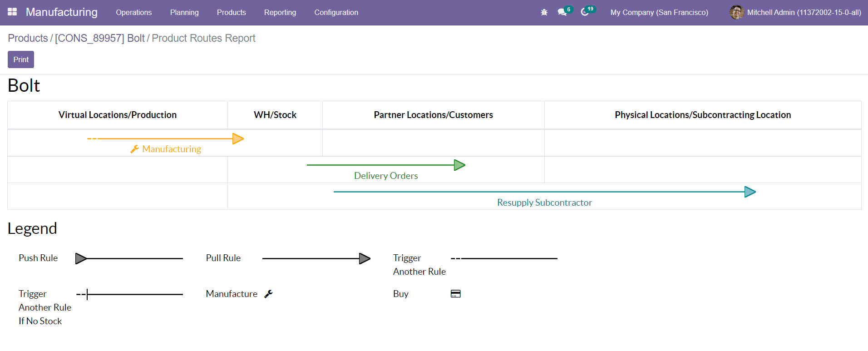Open the [CONS_89957] Bolt breadcrumb link
This screenshot has width=868, height=351.
tap(99, 38)
